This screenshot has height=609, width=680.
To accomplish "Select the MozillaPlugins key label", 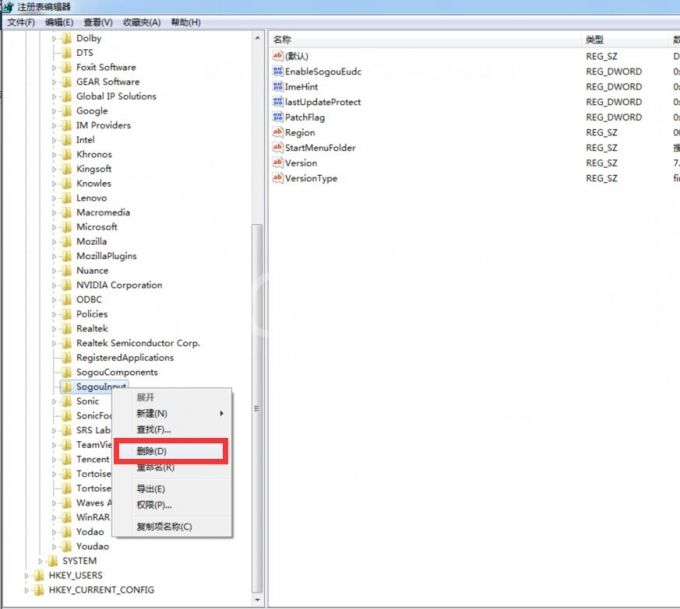I will tap(106, 256).
